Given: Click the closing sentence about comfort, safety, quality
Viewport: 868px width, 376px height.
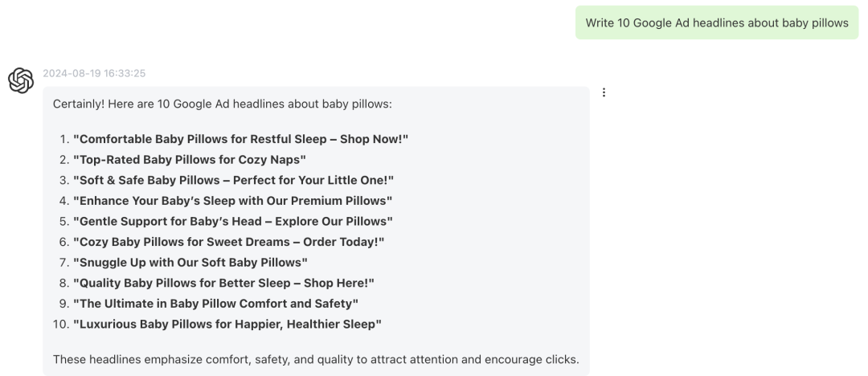Looking at the screenshot, I should coord(316,359).
